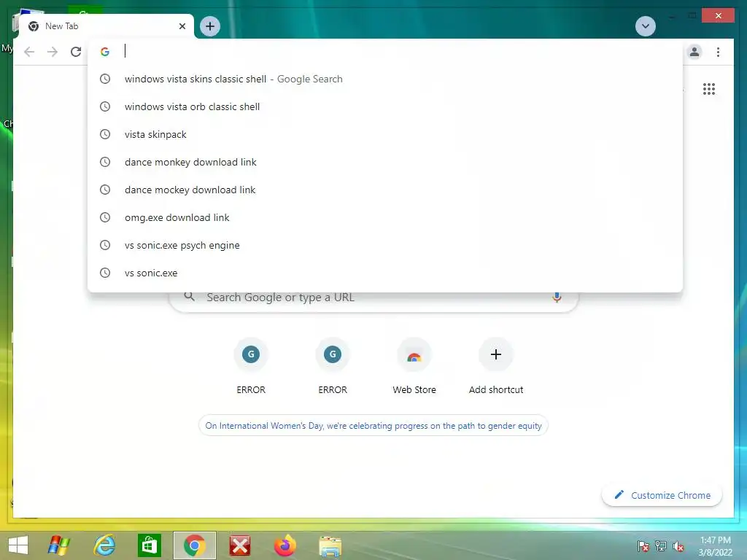Open the red X taskbar app

(239, 545)
